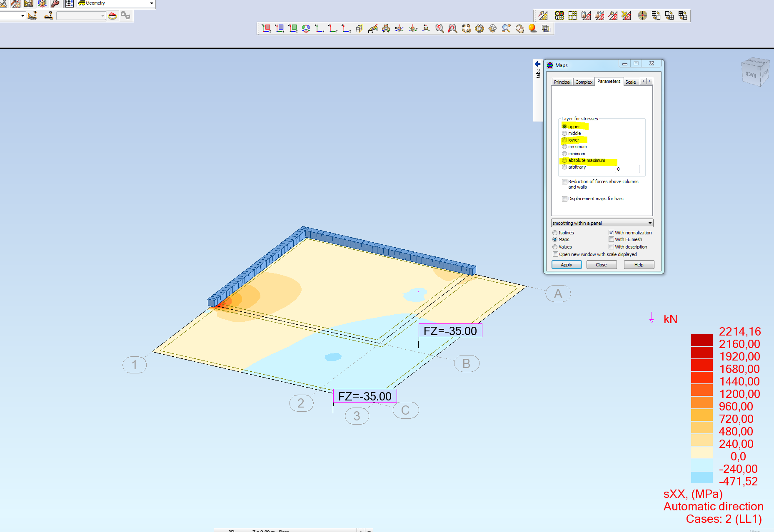Switch to the 3D axonometric view icon
The image size is (774, 532).
click(x=306, y=28)
